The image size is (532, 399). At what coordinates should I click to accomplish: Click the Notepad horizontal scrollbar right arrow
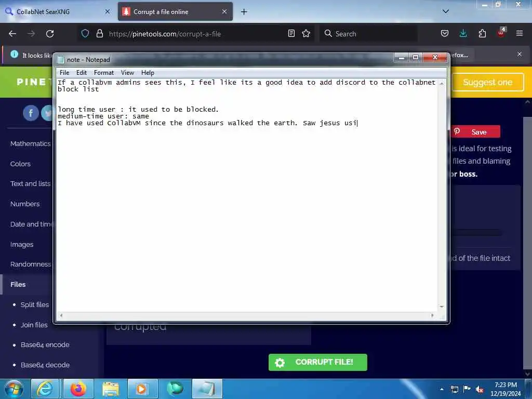(x=432, y=315)
